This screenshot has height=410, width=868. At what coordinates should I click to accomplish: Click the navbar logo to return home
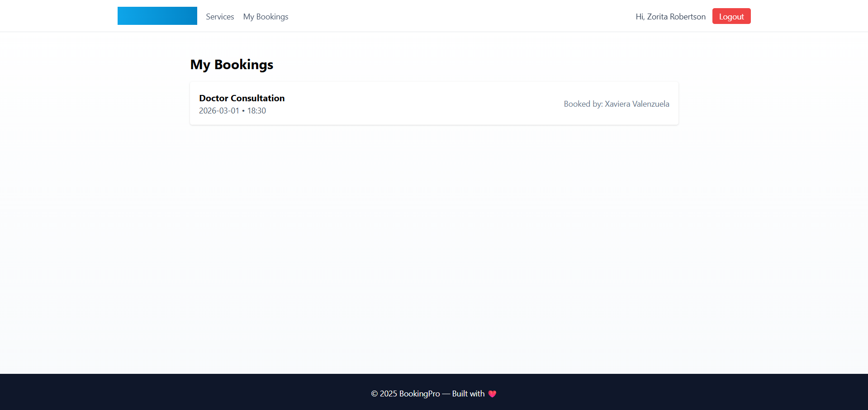pos(157,15)
